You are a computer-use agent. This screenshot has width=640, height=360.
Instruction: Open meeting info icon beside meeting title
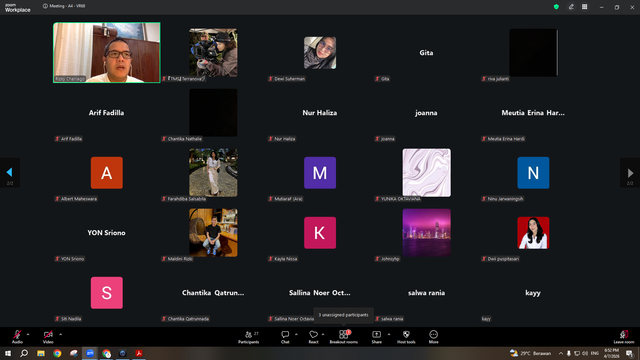coord(45,6)
